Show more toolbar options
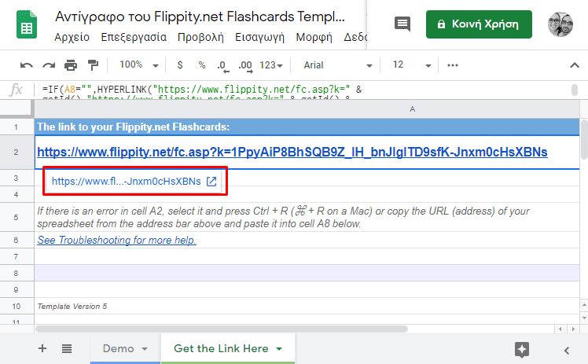This screenshot has height=364, width=588. pos(453,65)
